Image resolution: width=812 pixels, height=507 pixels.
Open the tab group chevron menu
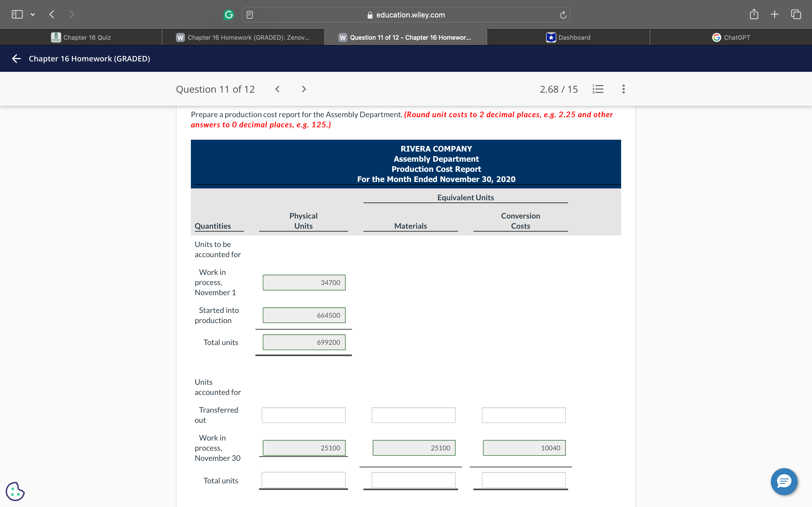pos(32,14)
